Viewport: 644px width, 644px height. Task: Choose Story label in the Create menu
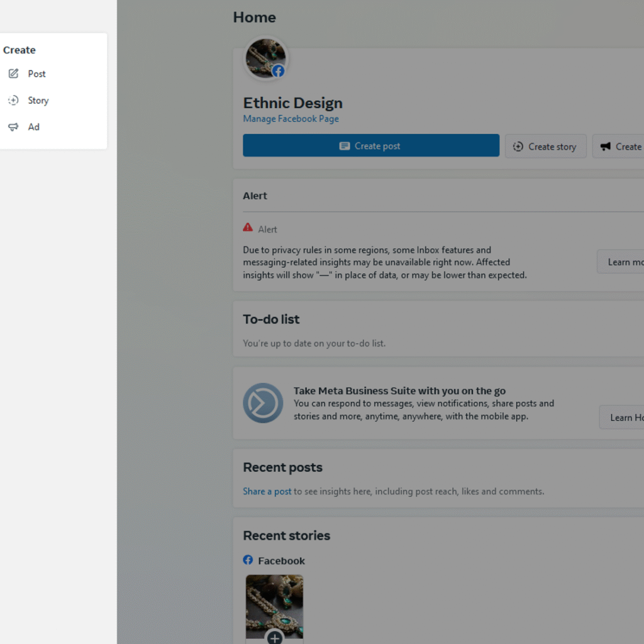pyautogui.click(x=38, y=101)
